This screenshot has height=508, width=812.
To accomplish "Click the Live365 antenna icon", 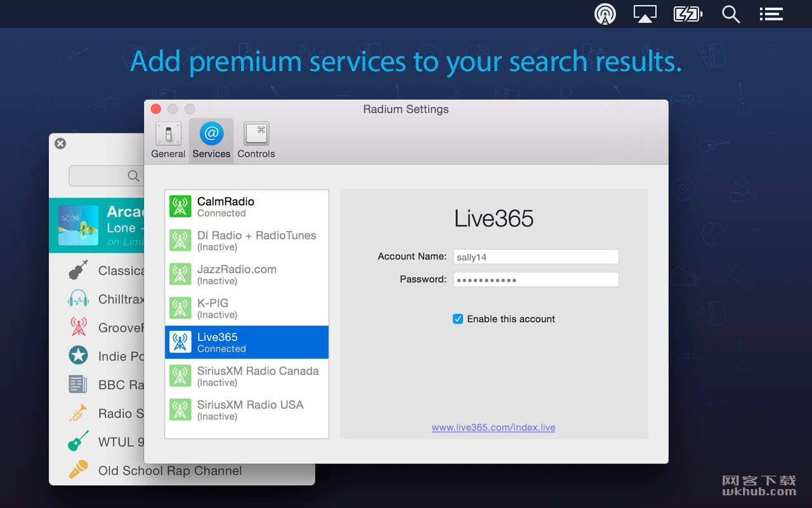I will pos(180,342).
